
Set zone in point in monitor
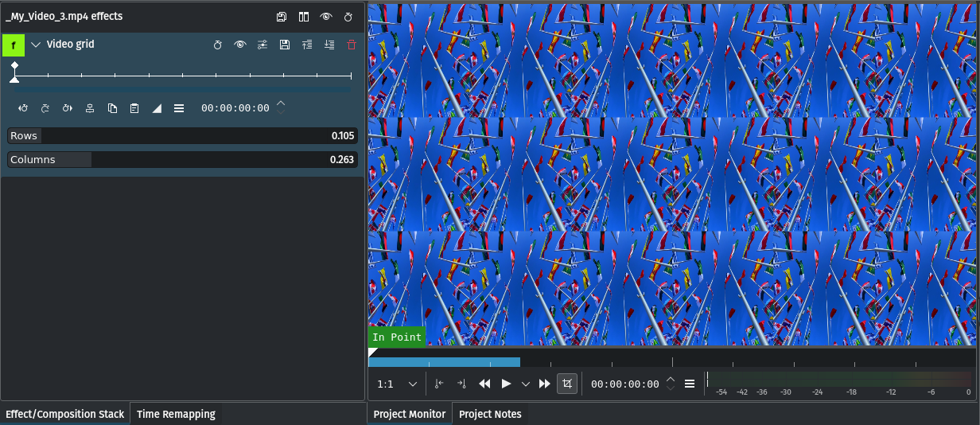439,384
